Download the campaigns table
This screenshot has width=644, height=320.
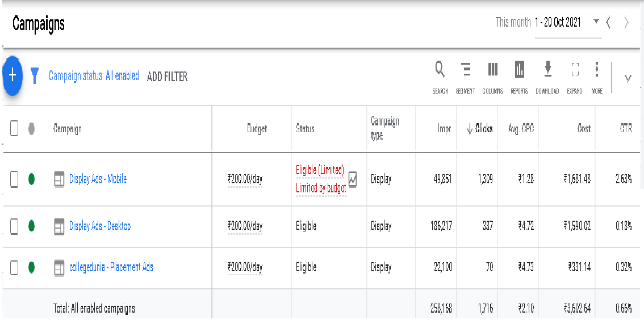(547, 70)
